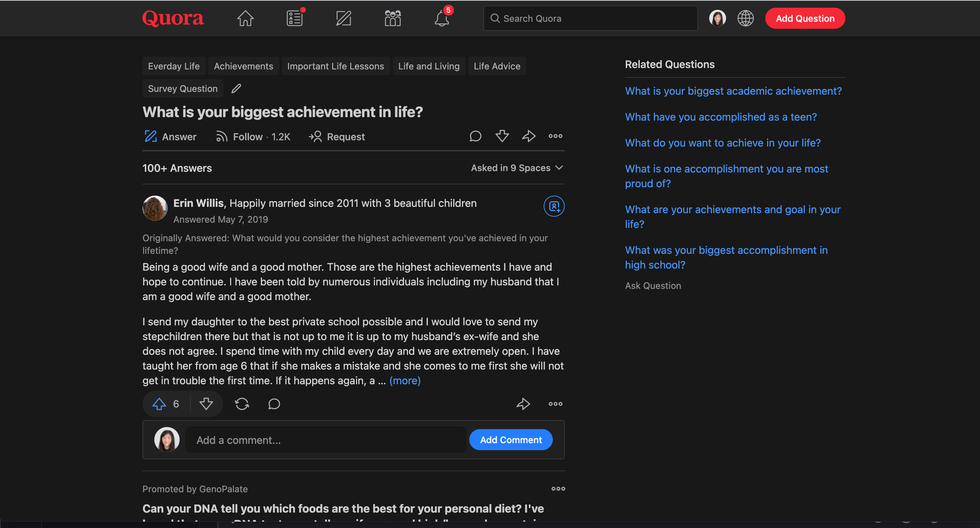980x528 pixels.
Task: Go to the Quora home icon
Action: pos(245,18)
